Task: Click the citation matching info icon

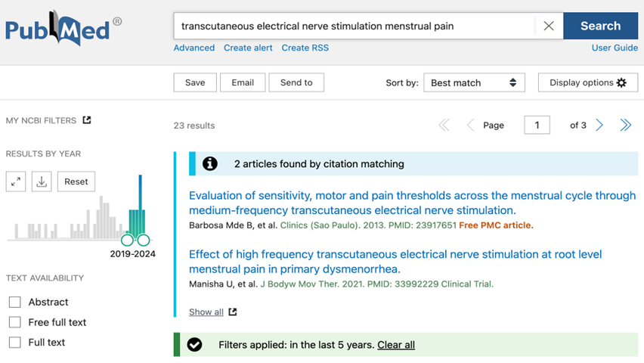Action: 210,163
